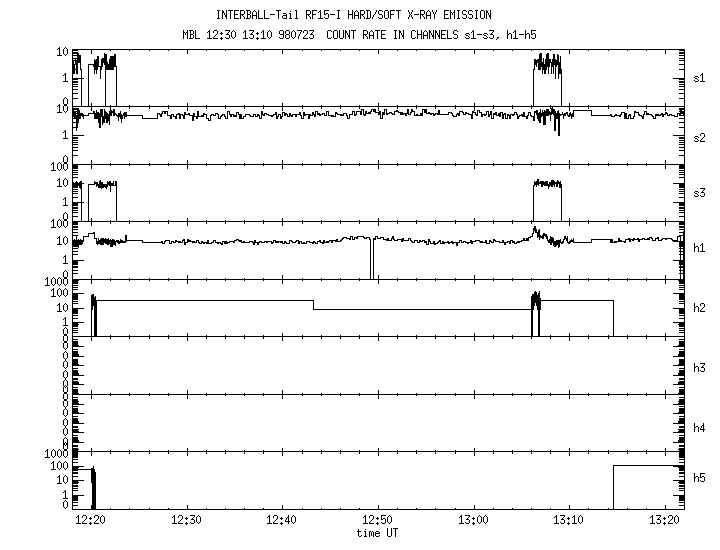The height and width of the screenshot is (550, 720).
Task: Select the 13:10 time axis tick label
Action: click(x=568, y=521)
